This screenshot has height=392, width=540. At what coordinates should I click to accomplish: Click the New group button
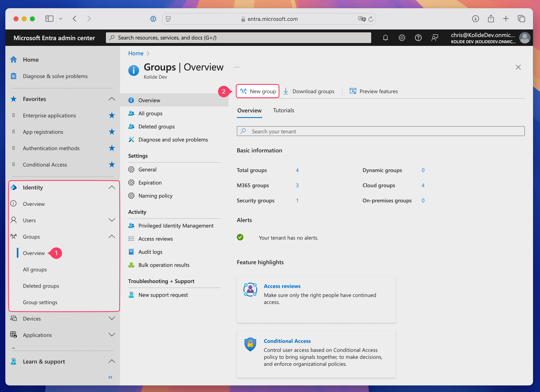(x=258, y=91)
